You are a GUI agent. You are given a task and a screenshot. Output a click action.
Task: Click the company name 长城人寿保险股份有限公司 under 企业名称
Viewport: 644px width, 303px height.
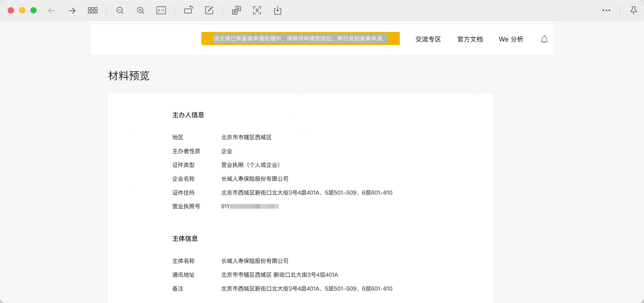pos(255,179)
